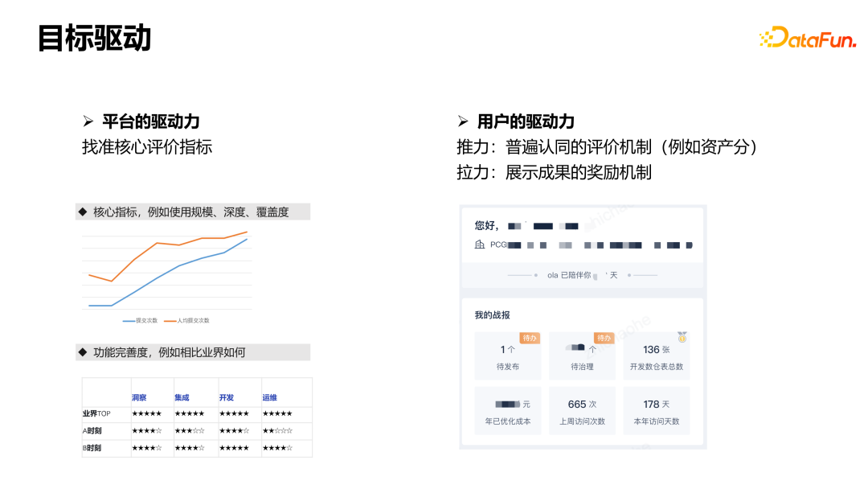Click the gold medal icon on the 136 card
Image resolution: width=868 pixels, height=489 pixels.
point(682,337)
